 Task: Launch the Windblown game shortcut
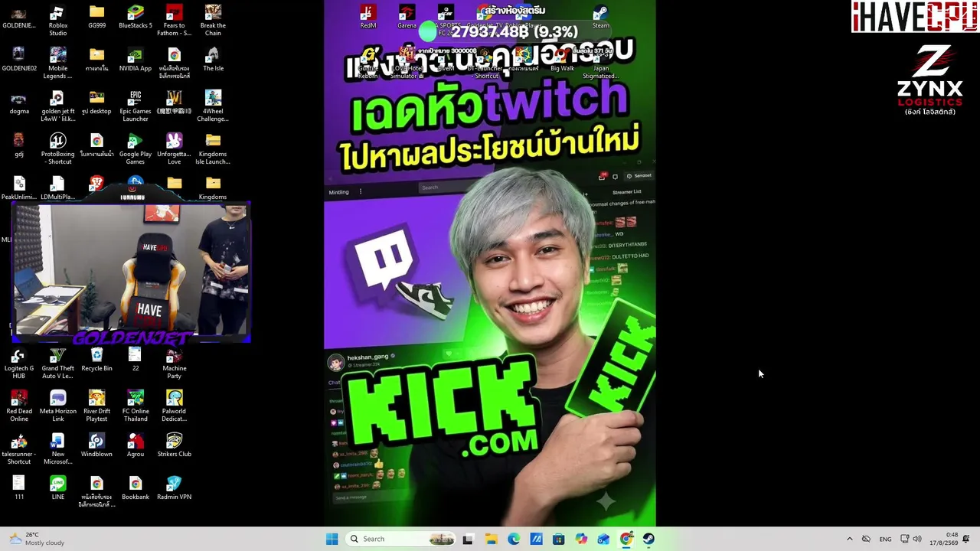tap(96, 445)
